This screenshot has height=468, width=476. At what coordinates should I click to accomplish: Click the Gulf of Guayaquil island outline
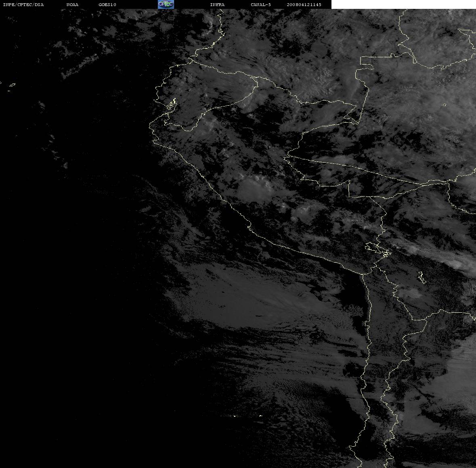[x=172, y=104]
